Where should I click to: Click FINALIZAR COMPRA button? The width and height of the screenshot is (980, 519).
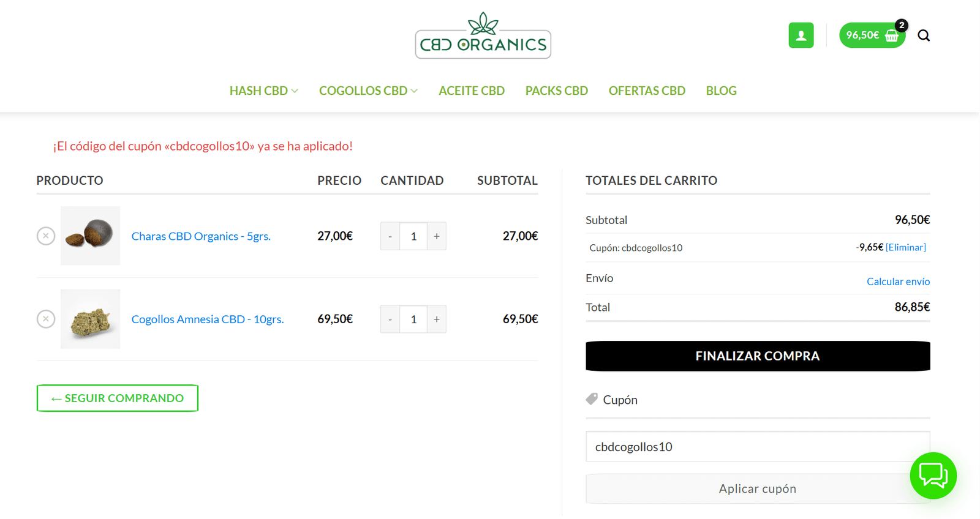(758, 356)
